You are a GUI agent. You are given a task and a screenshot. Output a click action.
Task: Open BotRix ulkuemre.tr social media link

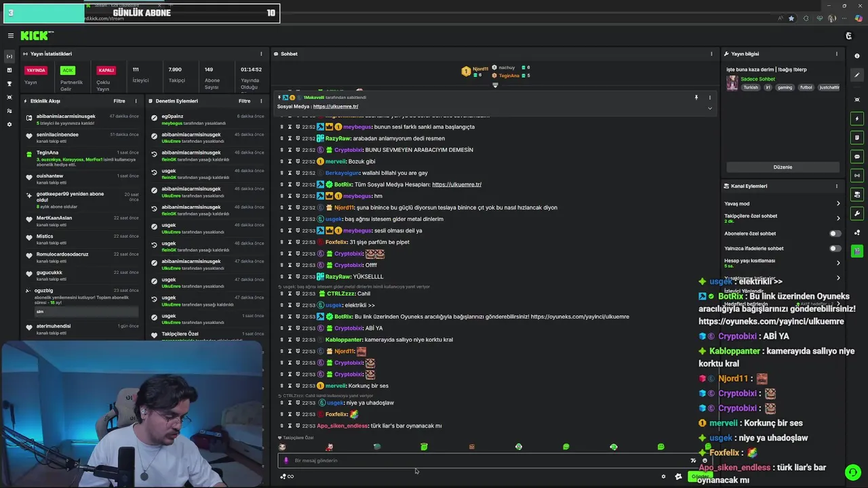click(x=456, y=184)
